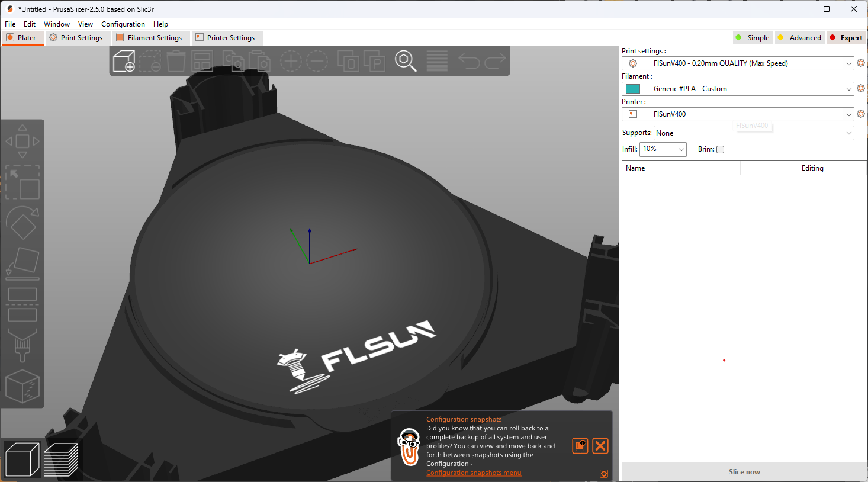This screenshot has height=482, width=868.
Task: Click the Delete all trash can icon
Action: 176,61
